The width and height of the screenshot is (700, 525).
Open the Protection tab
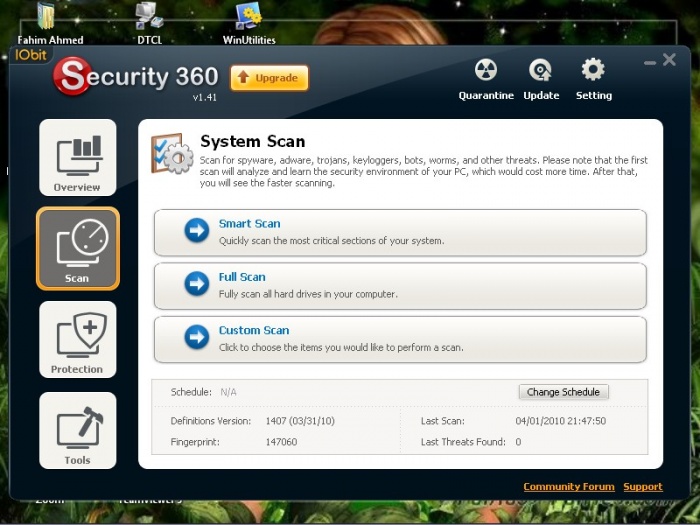(x=78, y=339)
